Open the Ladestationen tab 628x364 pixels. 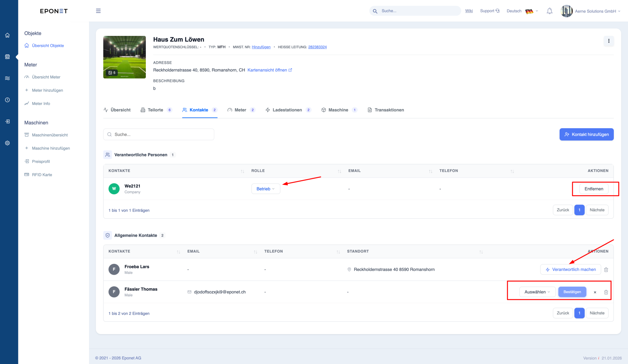click(288, 110)
